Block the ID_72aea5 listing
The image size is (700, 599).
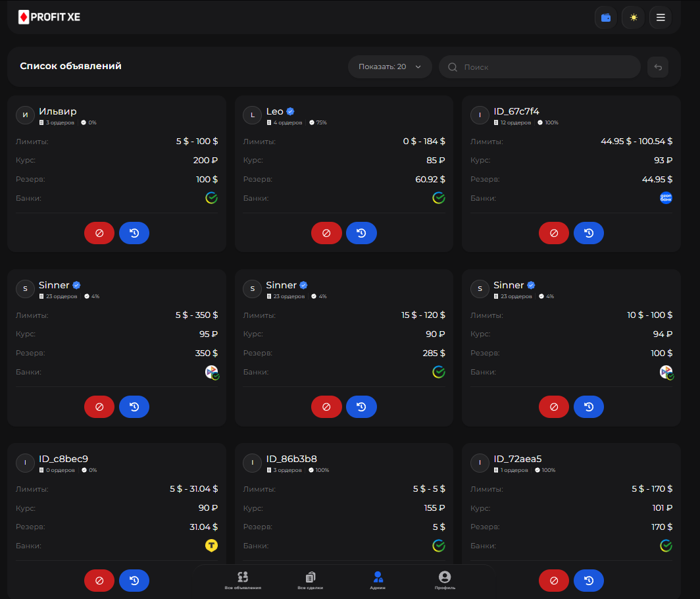(x=553, y=580)
